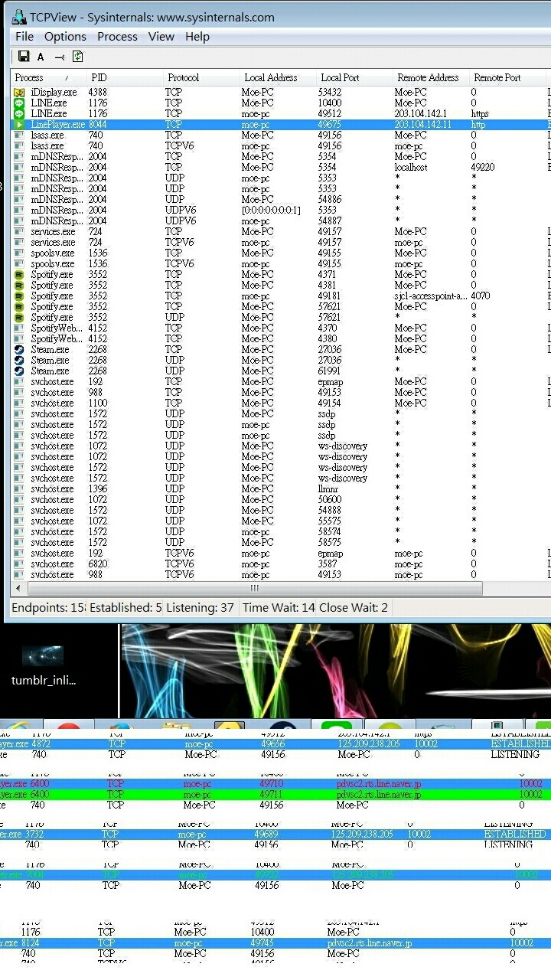Click the SpotifyWeb icon in port 4380 row
The image size is (551, 980).
point(19,338)
